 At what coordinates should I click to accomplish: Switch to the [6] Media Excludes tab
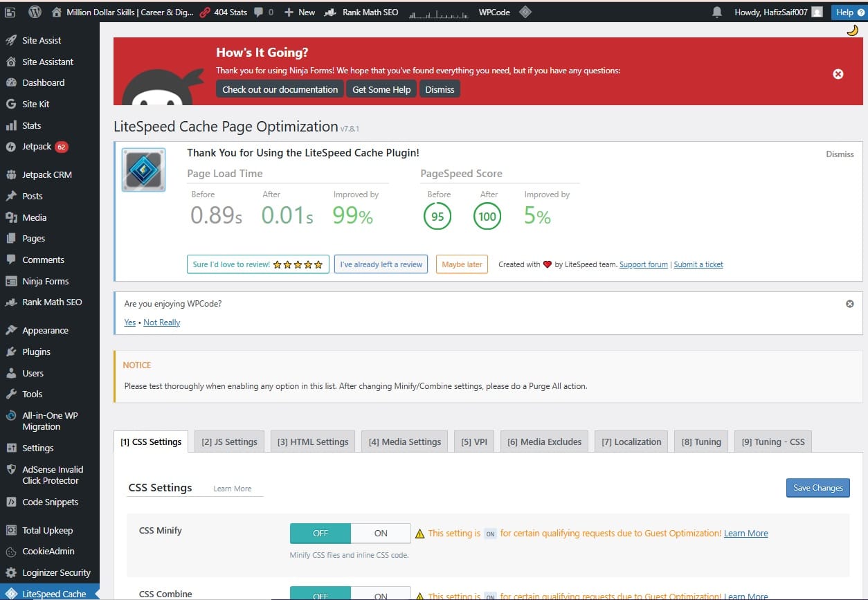pos(544,442)
